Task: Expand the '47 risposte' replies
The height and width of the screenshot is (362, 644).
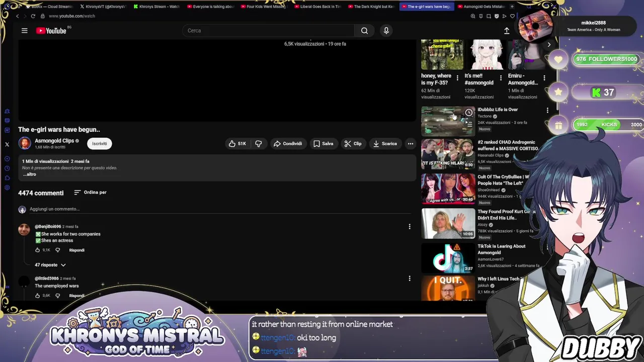Action: [x=50, y=265]
